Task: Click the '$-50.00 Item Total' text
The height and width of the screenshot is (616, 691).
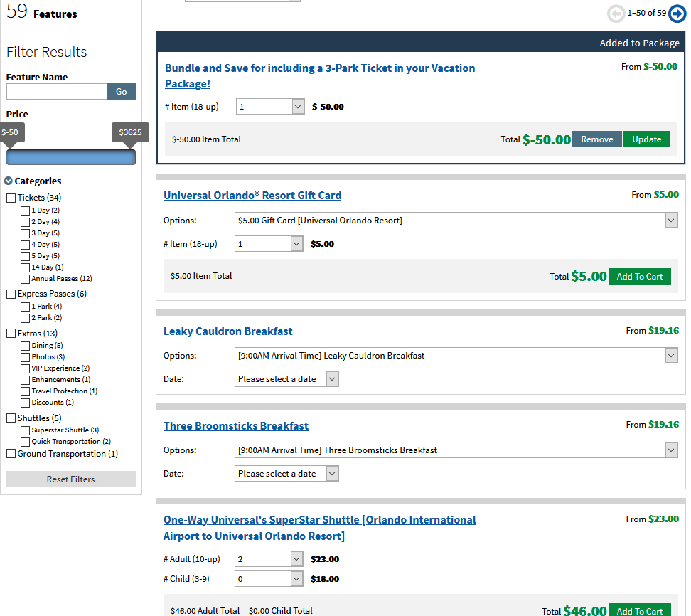Action: point(206,139)
